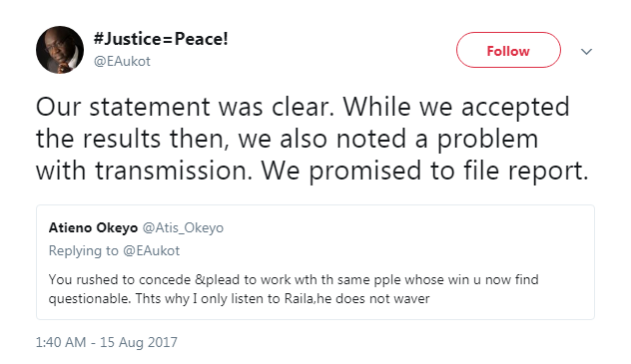Viewport: 631px width, 364px height.
Task: Select the word 'accepted' in the main tweet
Action: [515, 109]
